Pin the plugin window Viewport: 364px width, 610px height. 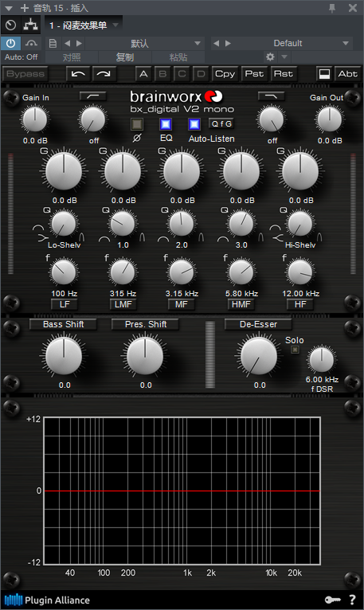[332, 8]
